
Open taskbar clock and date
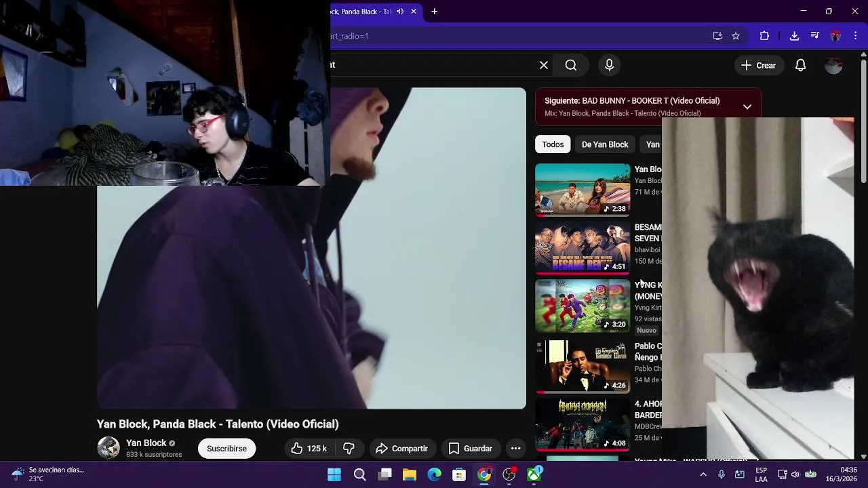click(x=841, y=474)
